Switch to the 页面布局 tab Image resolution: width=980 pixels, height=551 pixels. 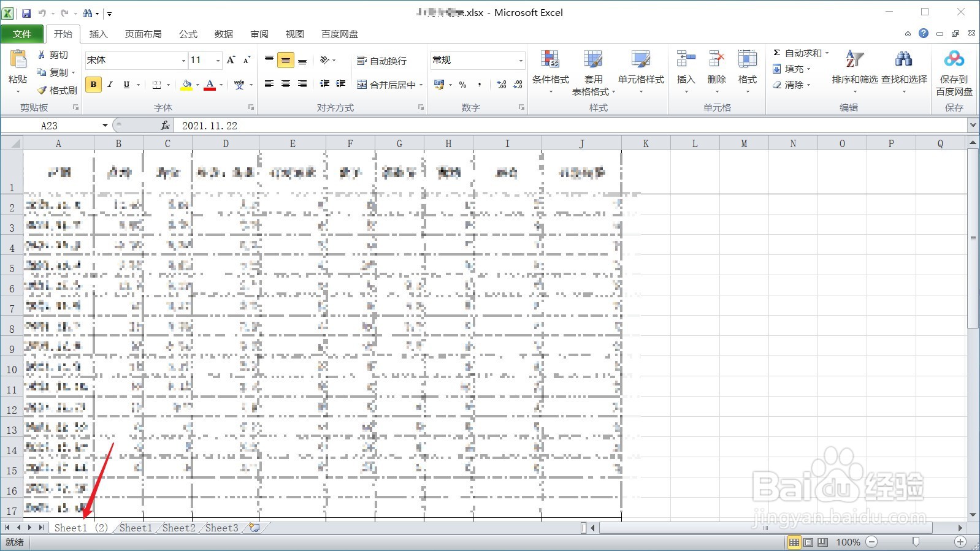click(143, 34)
